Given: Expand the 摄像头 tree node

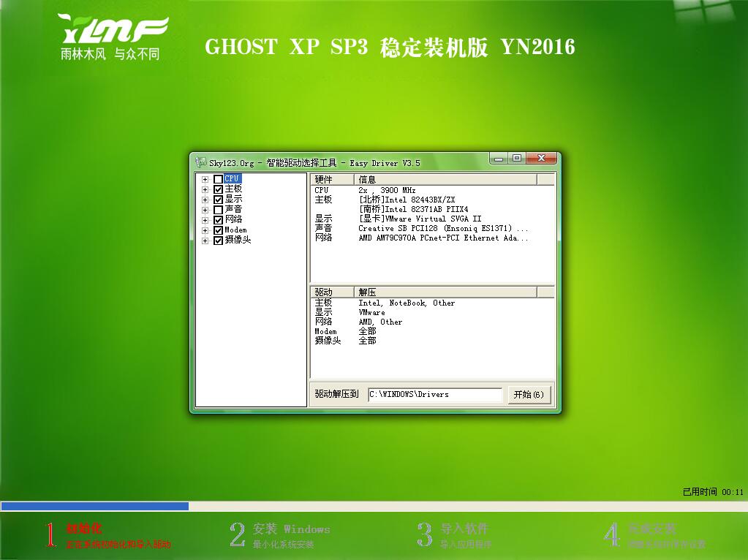Looking at the screenshot, I should [x=205, y=241].
